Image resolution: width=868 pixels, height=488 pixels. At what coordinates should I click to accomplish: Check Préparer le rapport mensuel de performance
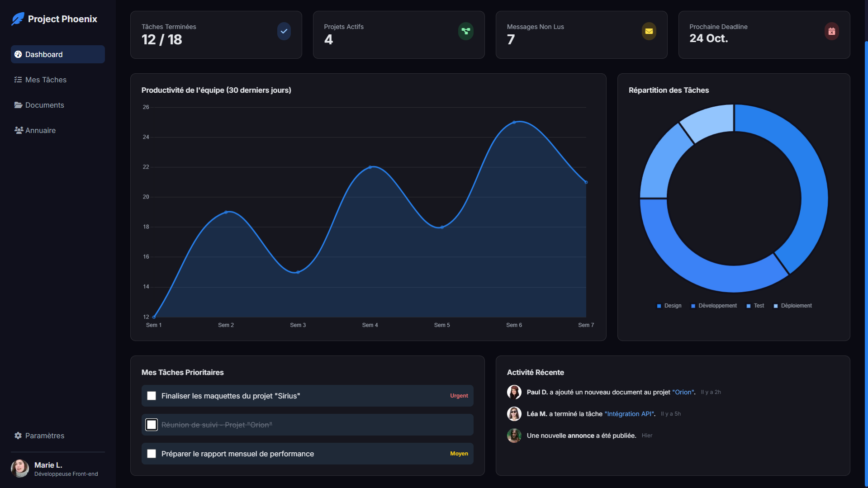pyautogui.click(x=152, y=453)
